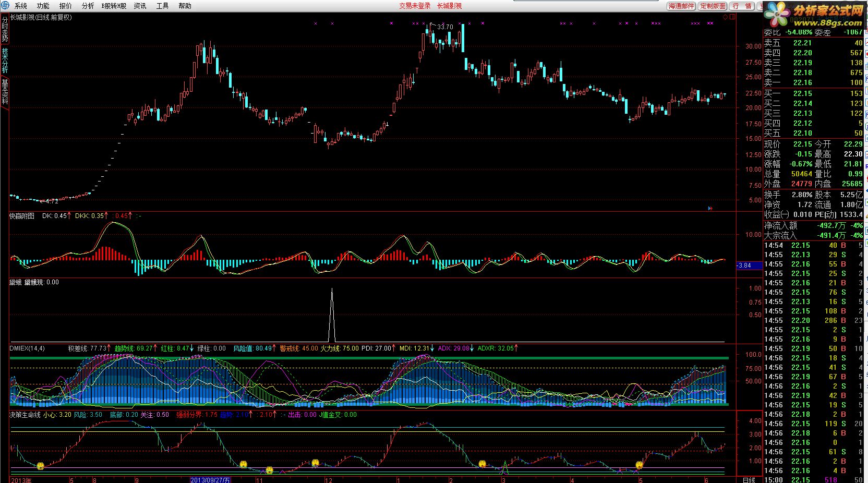This screenshot has height=483, width=868.
Task: Click the split-panel square icon above price axis
Action: point(732,17)
